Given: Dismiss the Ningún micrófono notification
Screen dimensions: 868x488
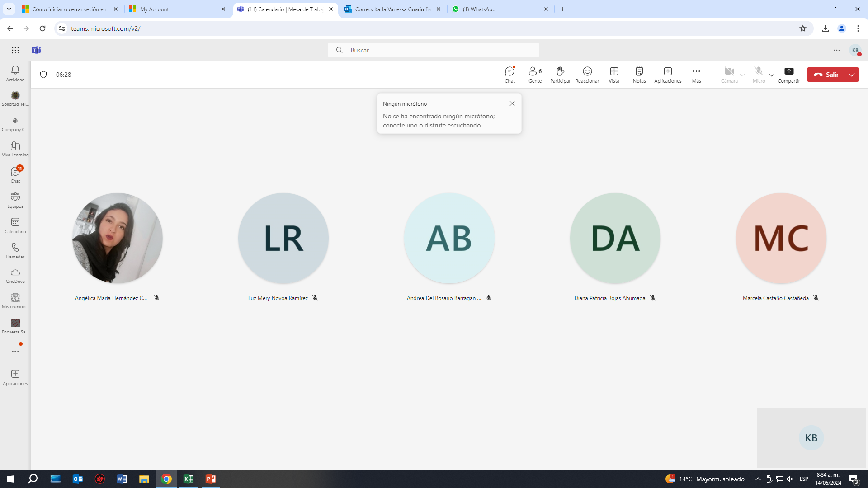Looking at the screenshot, I should click(x=512, y=103).
